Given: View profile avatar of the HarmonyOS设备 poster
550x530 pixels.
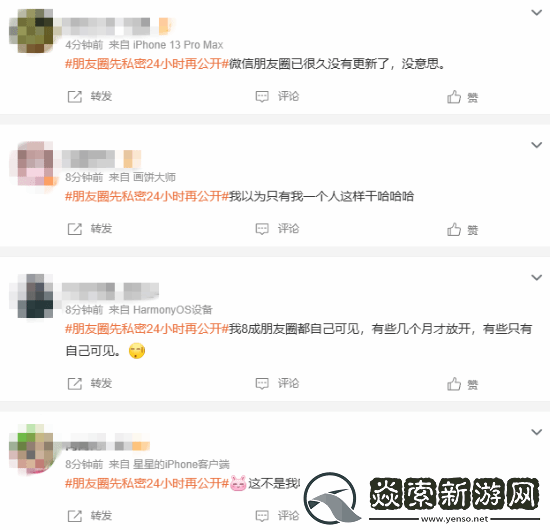Looking at the screenshot, I should (x=35, y=296).
